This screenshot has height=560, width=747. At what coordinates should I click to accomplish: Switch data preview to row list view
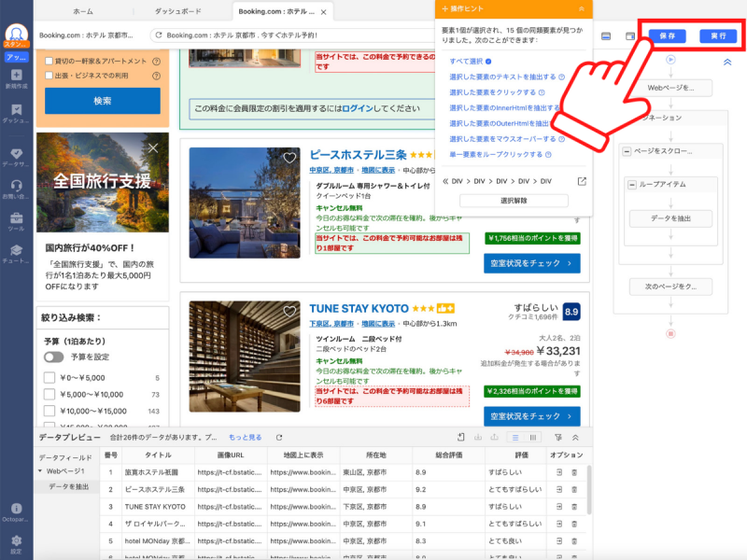[x=515, y=438]
